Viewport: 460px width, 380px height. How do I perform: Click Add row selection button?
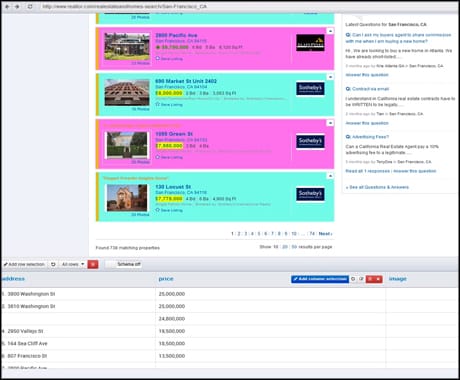tap(24, 264)
